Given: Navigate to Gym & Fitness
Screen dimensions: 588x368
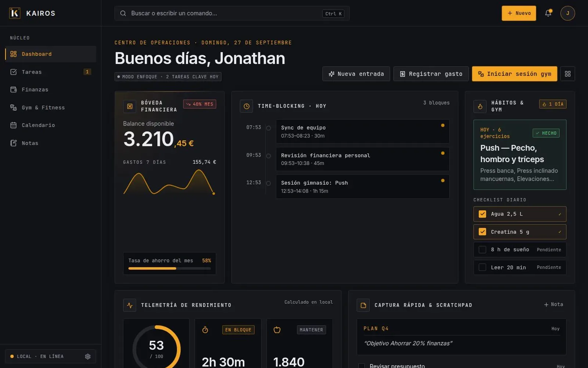Looking at the screenshot, I should click(51, 107).
